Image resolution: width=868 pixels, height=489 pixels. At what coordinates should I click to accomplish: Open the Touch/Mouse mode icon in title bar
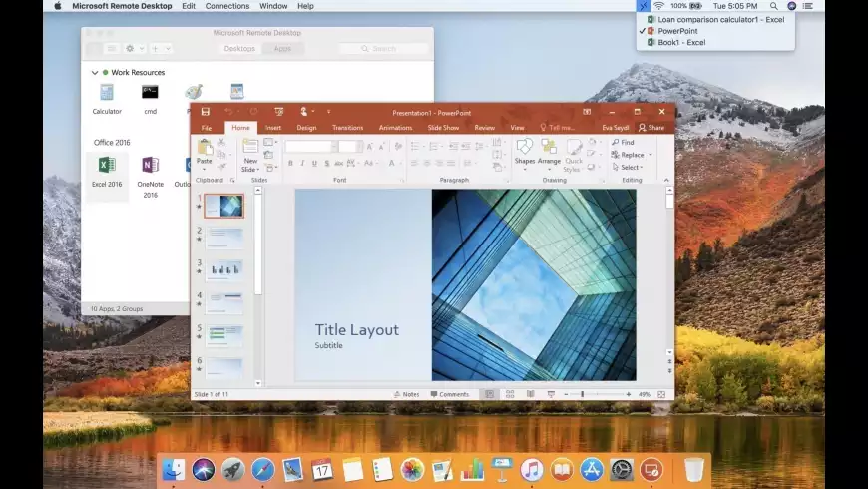click(x=304, y=112)
